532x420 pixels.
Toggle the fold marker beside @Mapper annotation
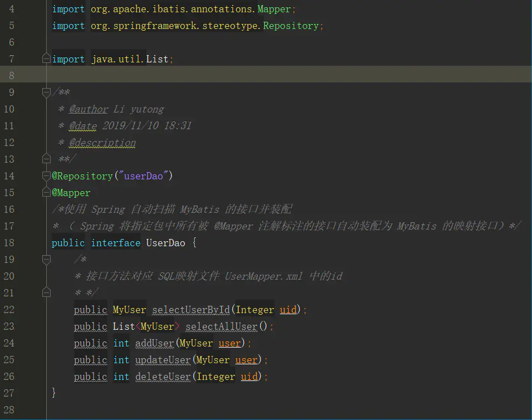[47, 192]
